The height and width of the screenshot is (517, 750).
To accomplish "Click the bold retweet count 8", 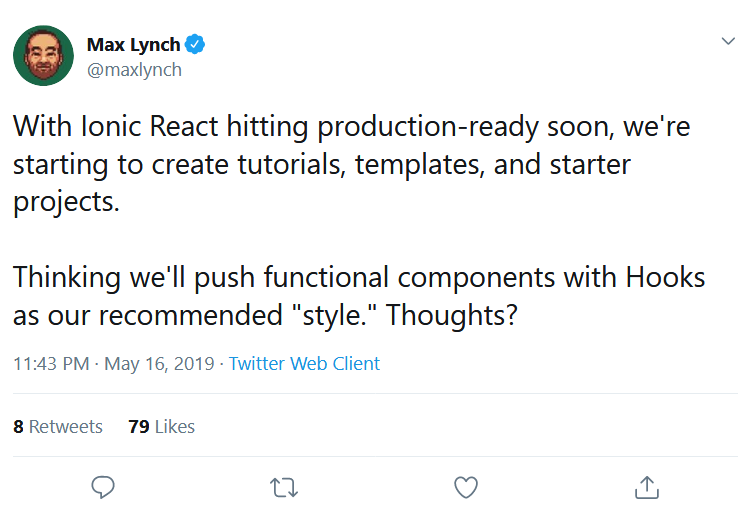I will tap(18, 426).
